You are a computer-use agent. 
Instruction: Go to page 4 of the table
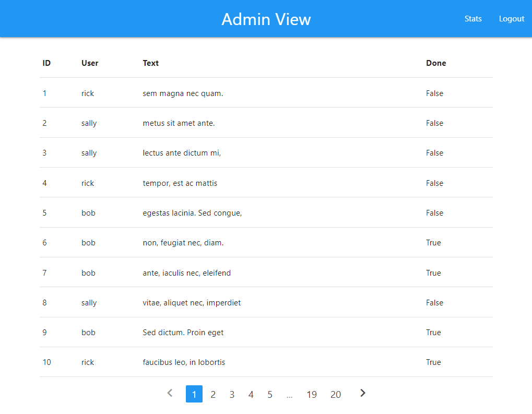coord(251,394)
